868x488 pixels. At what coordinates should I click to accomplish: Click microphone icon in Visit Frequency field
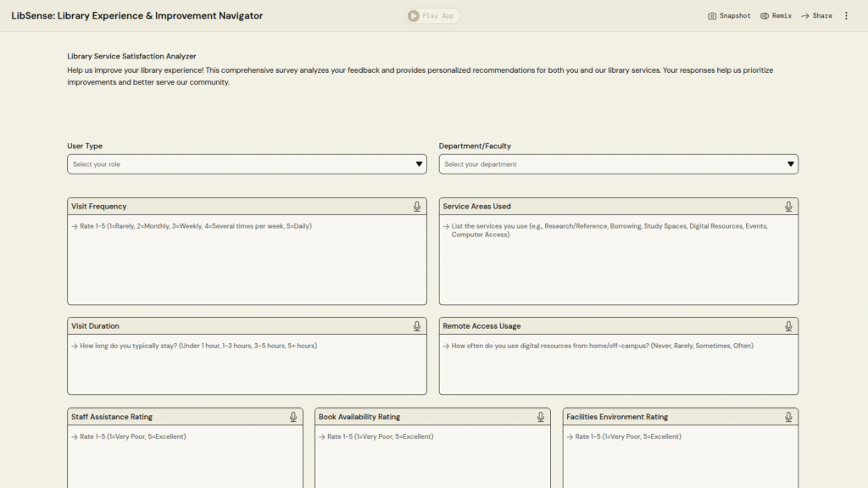pyautogui.click(x=417, y=207)
